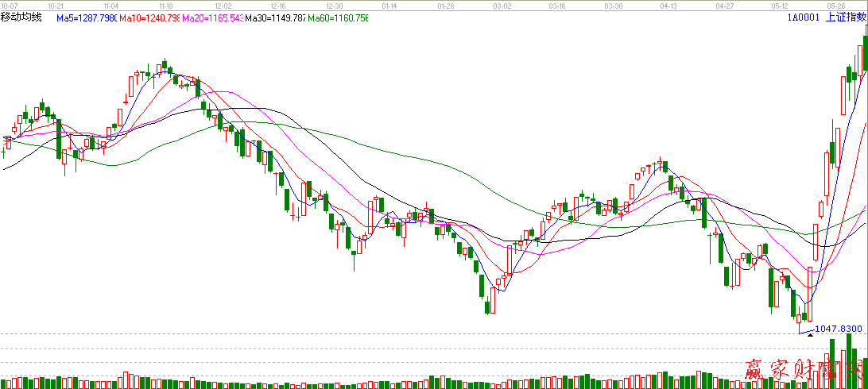Click the black Ma30 average value label
This screenshot has height=389, width=868.
click(x=275, y=17)
